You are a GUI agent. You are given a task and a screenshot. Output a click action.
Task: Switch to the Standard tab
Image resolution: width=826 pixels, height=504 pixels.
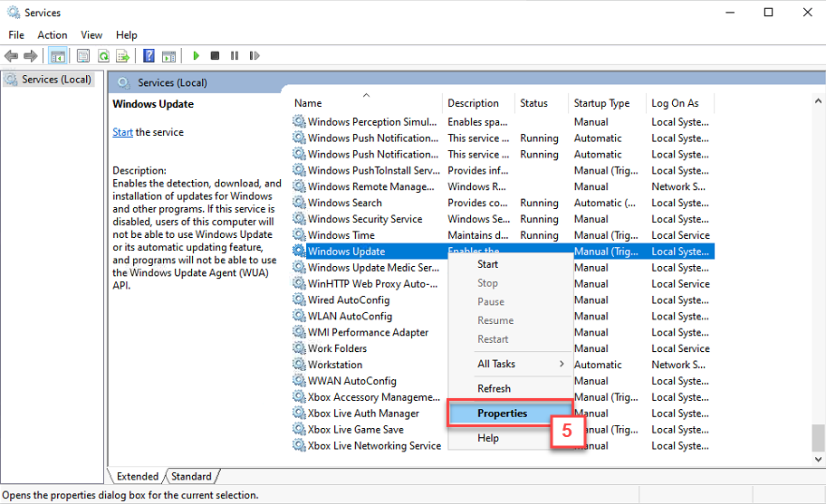pos(191,476)
